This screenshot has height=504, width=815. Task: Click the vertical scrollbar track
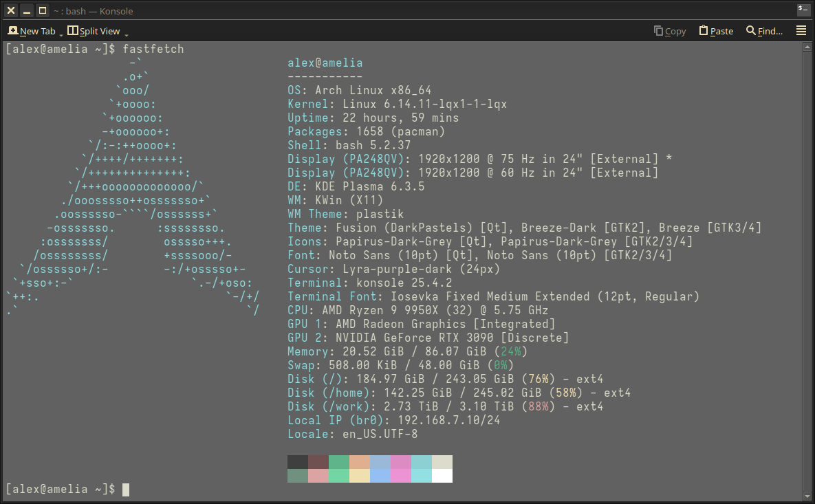coord(807,271)
